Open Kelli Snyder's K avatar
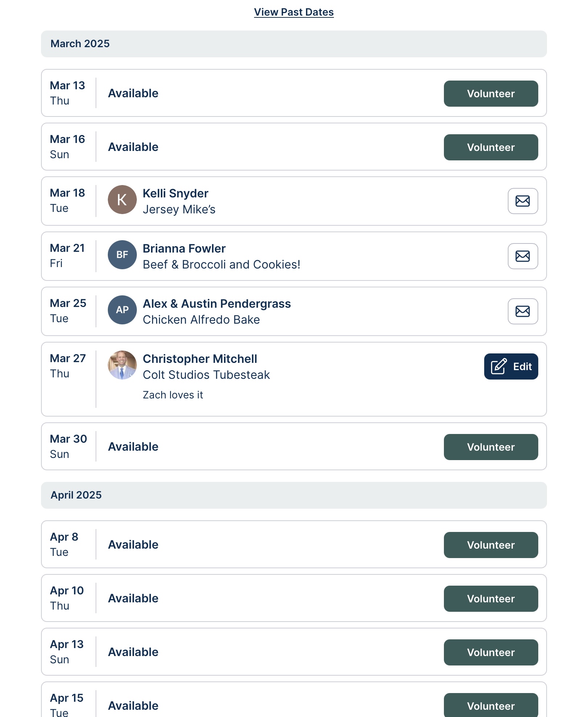Image resolution: width=588 pixels, height=717 pixels. 122,200
